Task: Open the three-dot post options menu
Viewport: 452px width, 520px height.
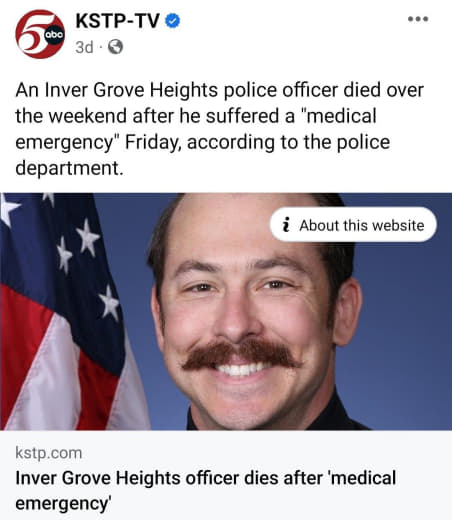Action: tap(418, 19)
